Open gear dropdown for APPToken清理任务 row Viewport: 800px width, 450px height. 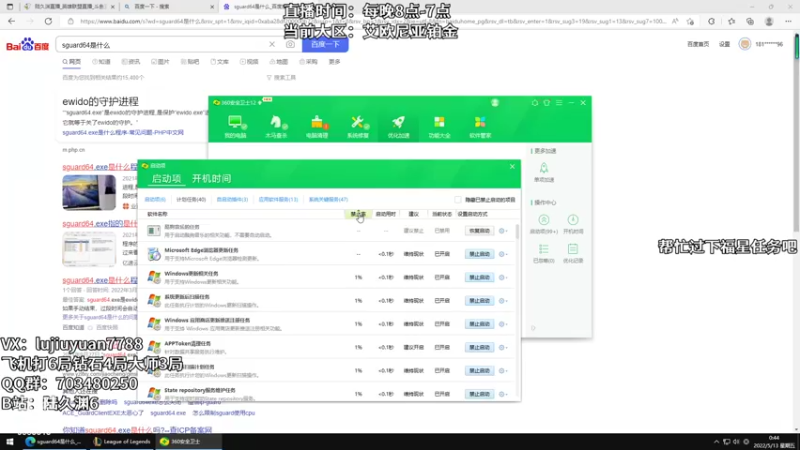pyautogui.click(x=503, y=347)
